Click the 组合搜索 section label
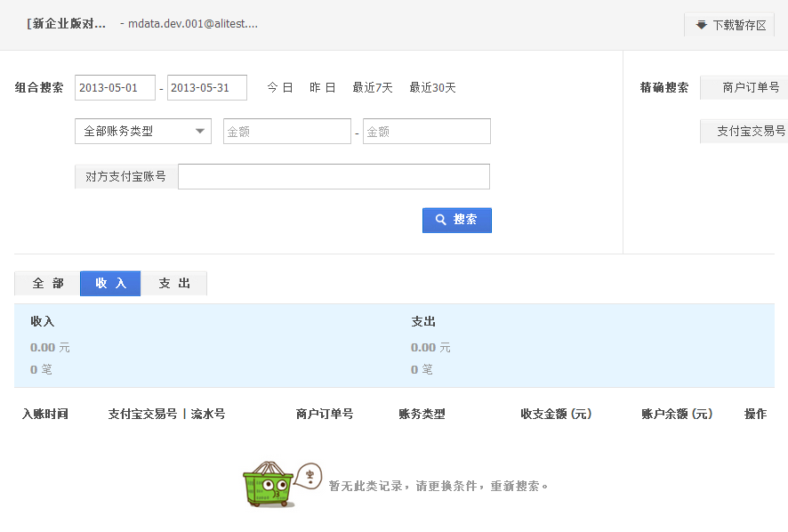788x532 pixels. point(39,87)
